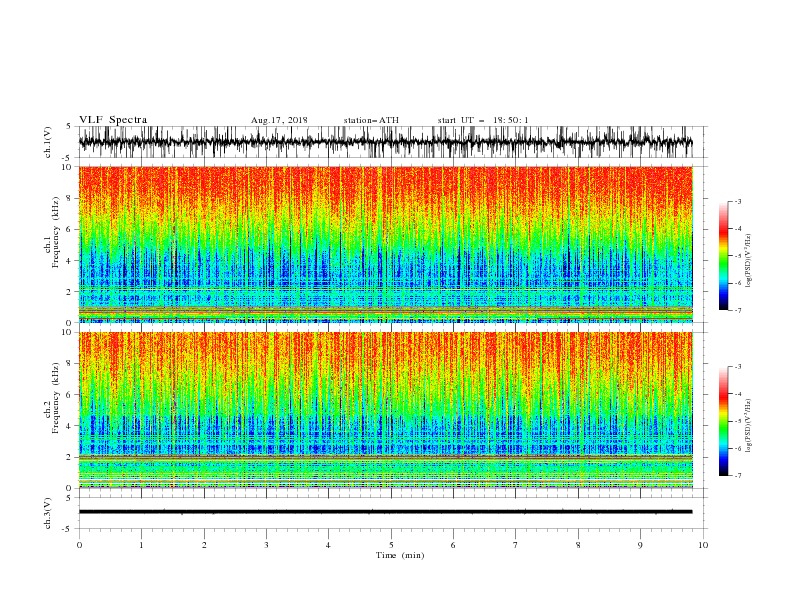Click the ch.2 spectrogram color bar
Image resolution: width=792 pixels, height=612 pixels.
723,421
